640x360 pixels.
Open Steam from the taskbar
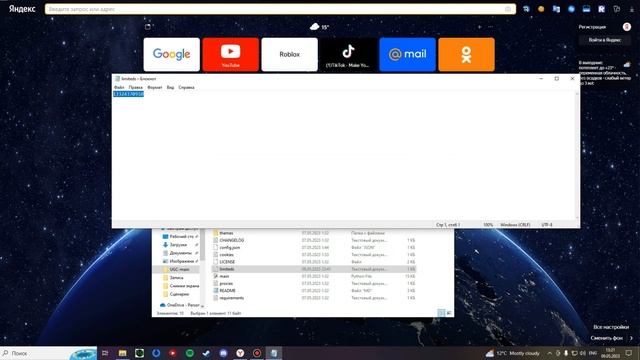[x=206, y=353]
